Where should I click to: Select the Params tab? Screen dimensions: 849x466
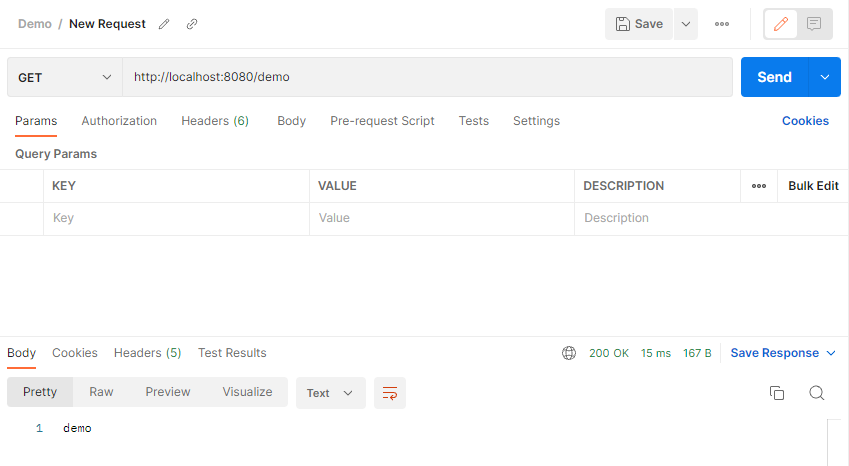[36, 121]
